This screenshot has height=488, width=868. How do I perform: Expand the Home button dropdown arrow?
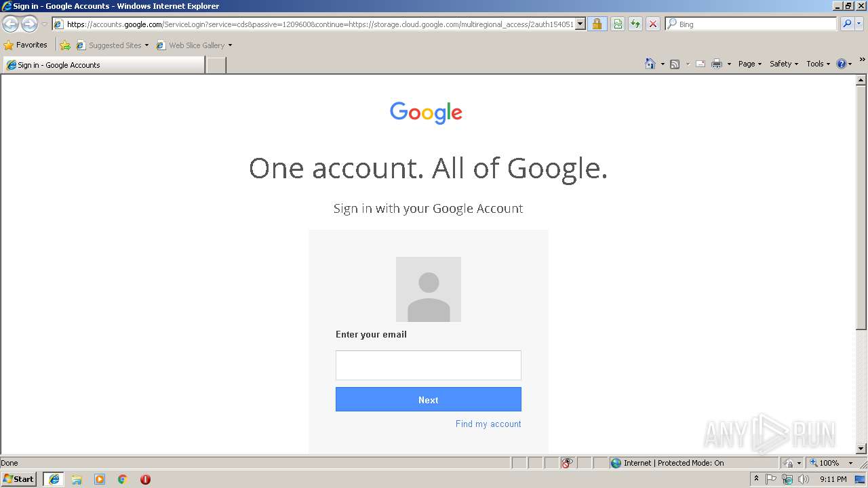click(x=663, y=64)
